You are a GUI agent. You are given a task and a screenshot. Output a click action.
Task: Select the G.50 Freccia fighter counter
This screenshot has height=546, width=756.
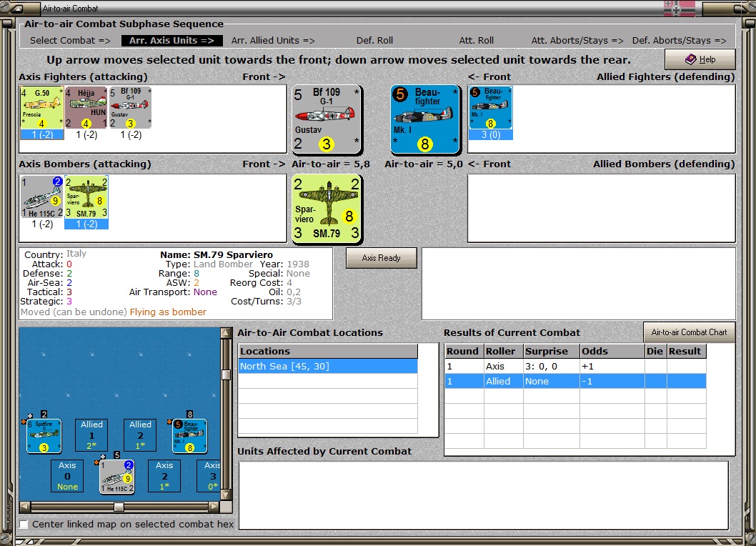pos(42,108)
